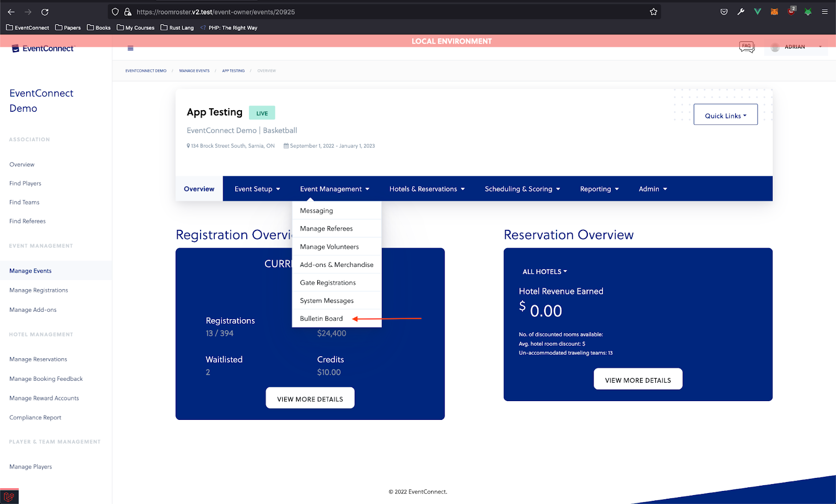Screen dimensions: 836x504
Task: Open browser developer wrench icon
Action: (x=740, y=11)
